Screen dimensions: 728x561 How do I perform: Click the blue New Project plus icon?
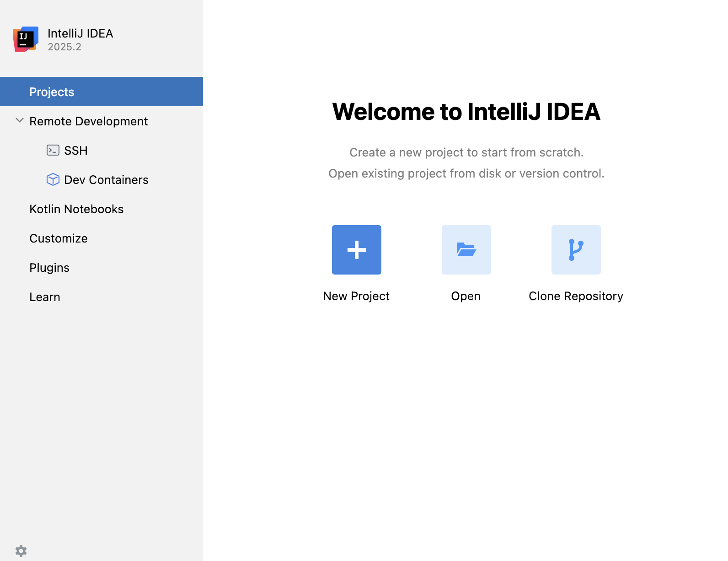point(356,250)
